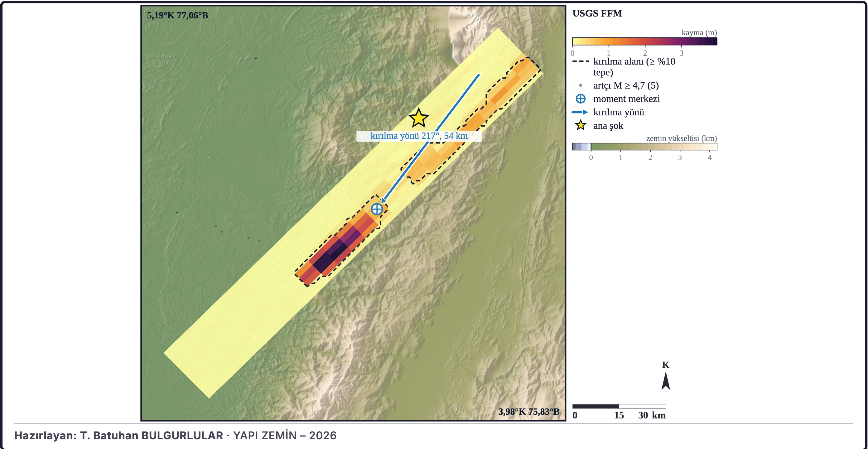Click the 'Hazırlayan: T. Batuhan BULGURLULAR' footer text
The image size is (868, 449).
click(118, 435)
